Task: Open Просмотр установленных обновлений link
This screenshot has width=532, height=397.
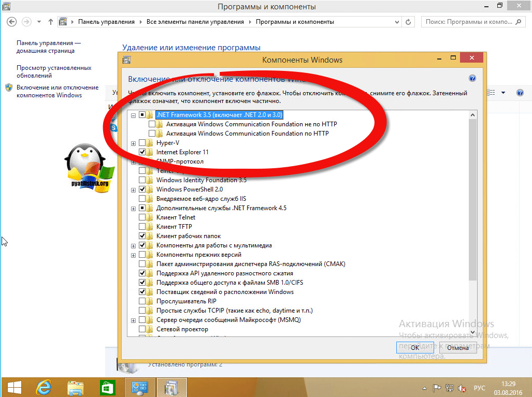Action: (x=54, y=71)
